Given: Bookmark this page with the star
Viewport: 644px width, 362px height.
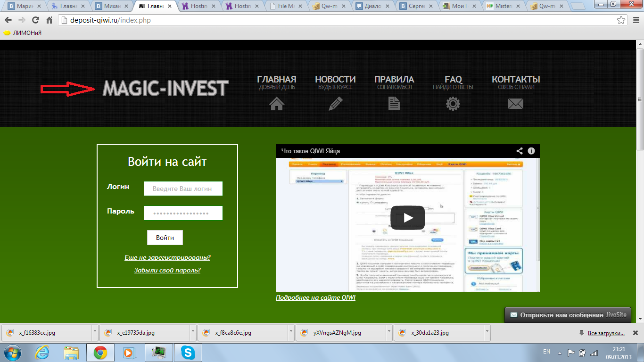Looking at the screenshot, I should [x=621, y=20].
